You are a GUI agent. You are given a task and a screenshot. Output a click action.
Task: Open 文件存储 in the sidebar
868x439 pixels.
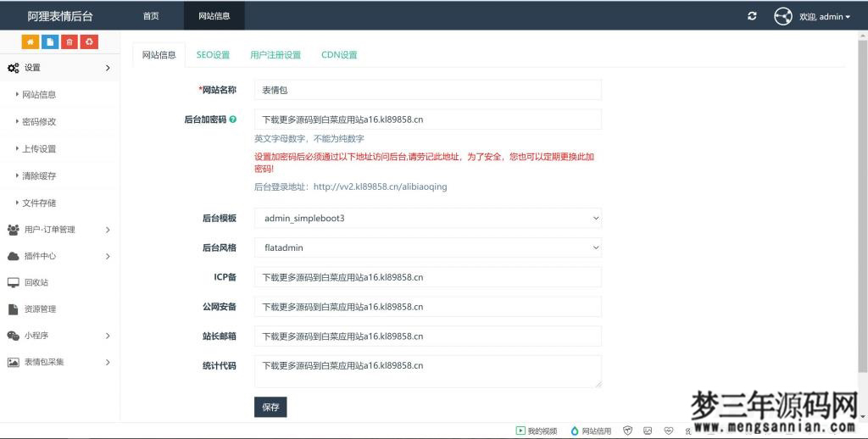pyautogui.click(x=39, y=203)
